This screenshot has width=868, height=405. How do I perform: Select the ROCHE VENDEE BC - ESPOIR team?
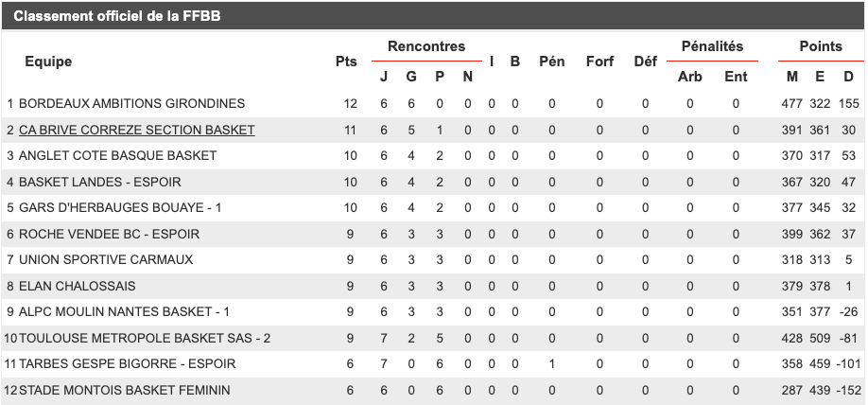[109, 234]
